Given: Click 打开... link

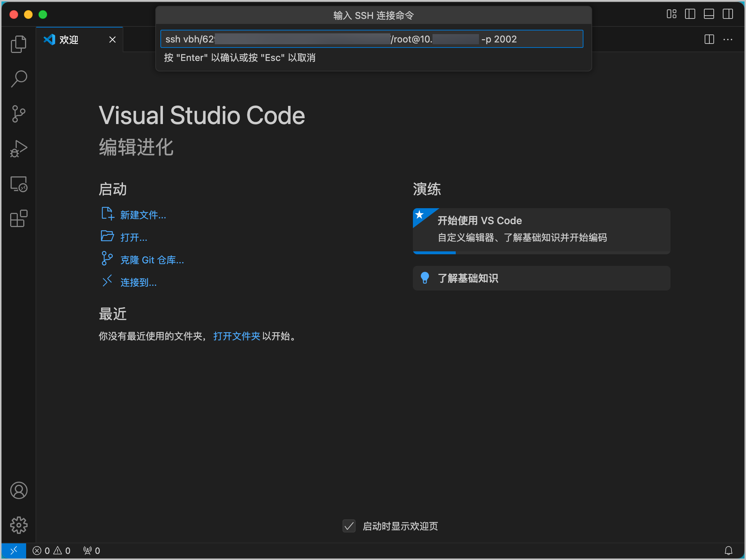Looking at the screenshot, I should 134,238.
